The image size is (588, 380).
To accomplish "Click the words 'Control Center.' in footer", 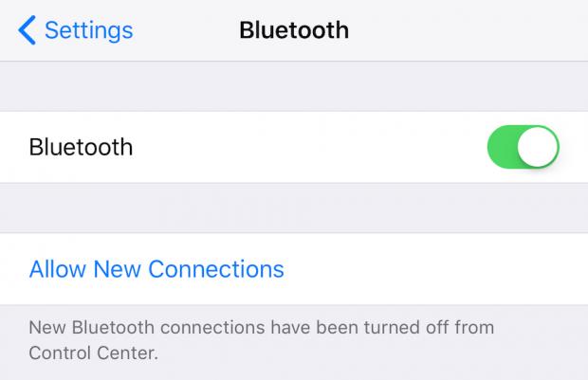I will (x=94, y=353).
